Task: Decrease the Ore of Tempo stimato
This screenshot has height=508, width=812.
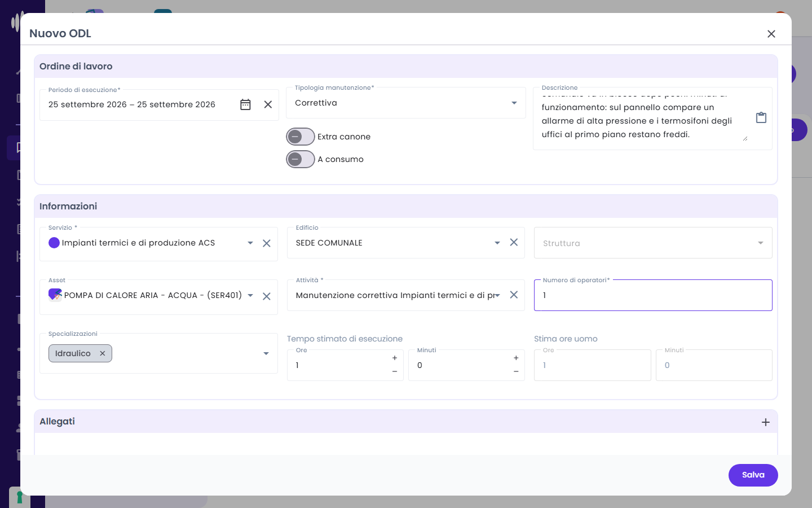Action: pos(395,371)
